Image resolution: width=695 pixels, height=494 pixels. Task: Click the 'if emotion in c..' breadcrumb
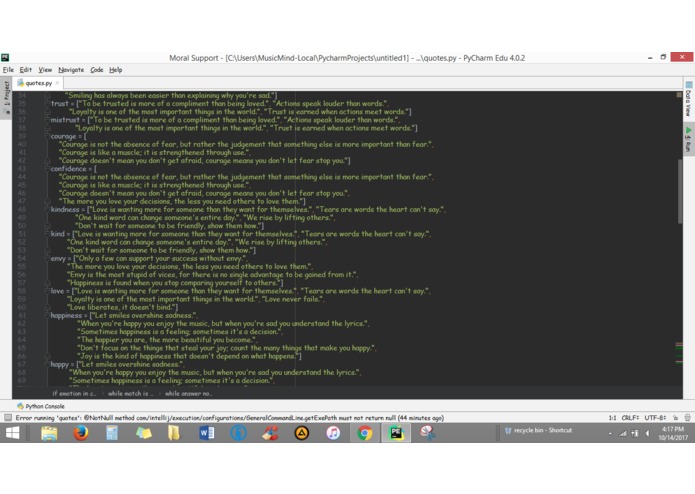tap(74, 393)
